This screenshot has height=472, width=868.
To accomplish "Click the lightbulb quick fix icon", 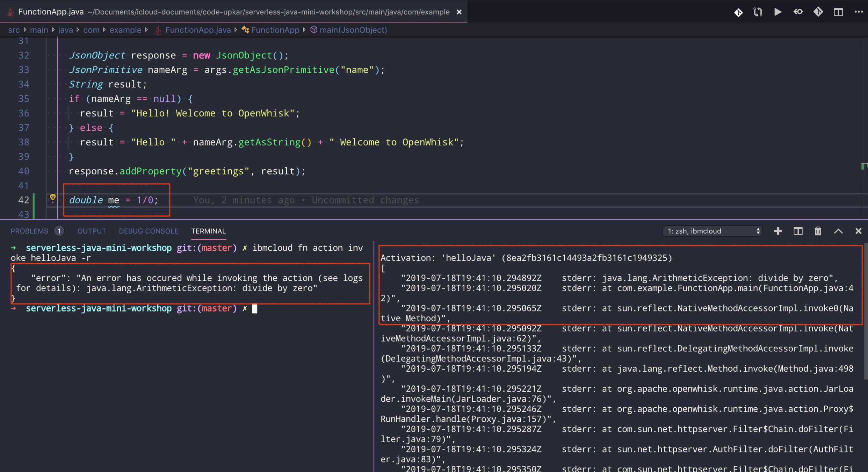I will coord(53,198).
